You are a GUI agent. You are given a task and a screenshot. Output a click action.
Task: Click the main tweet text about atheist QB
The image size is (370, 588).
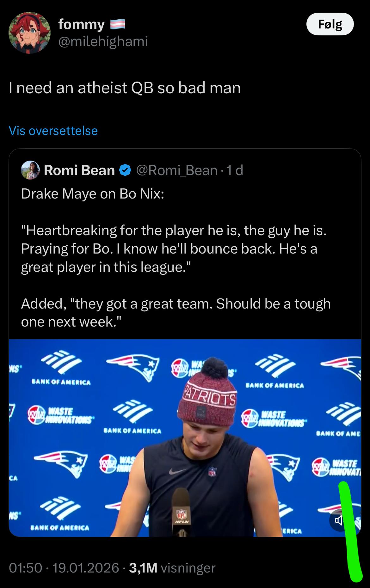click(125, 88)
